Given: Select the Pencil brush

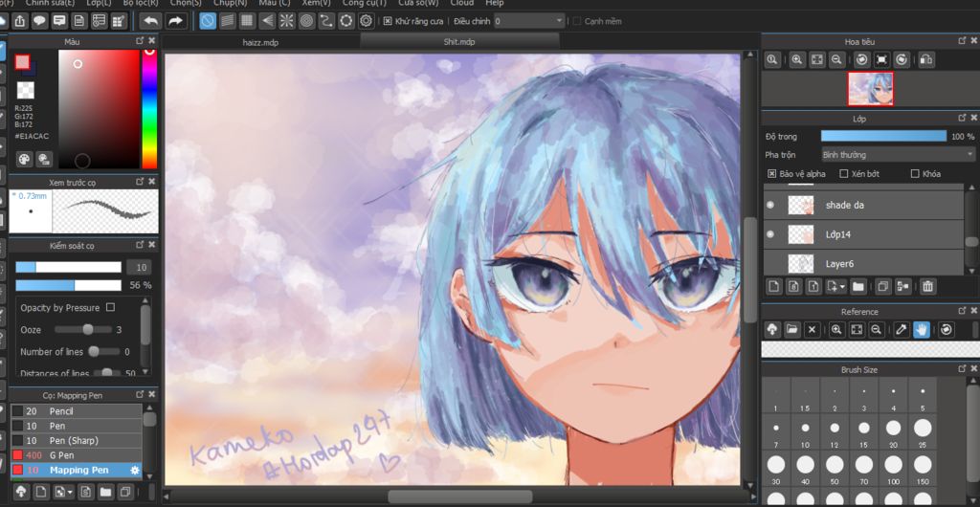Looking at the screenshot, I should tap(77, 410).
